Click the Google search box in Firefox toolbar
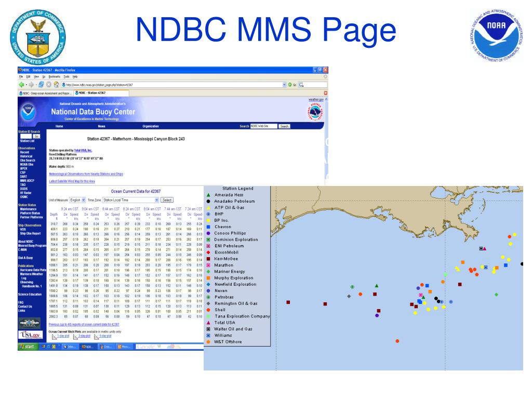Image resolution: width=532 pixels, height=399 pixels. [x=313, y=85]
